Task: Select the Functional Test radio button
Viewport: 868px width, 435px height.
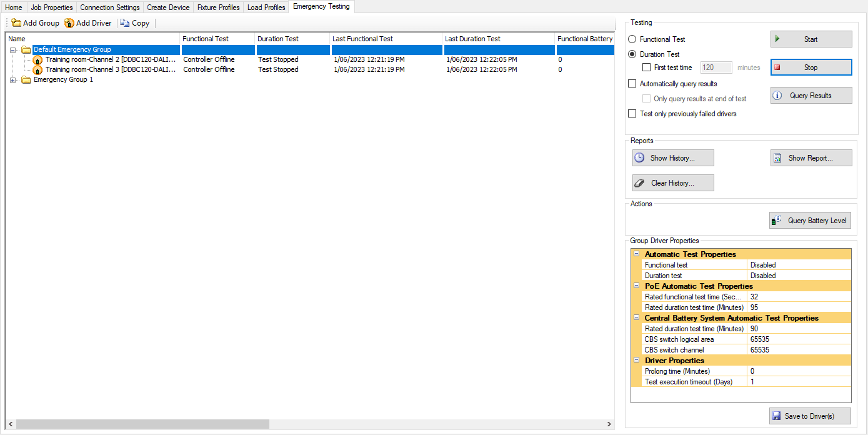Action: tap(632, 39)
